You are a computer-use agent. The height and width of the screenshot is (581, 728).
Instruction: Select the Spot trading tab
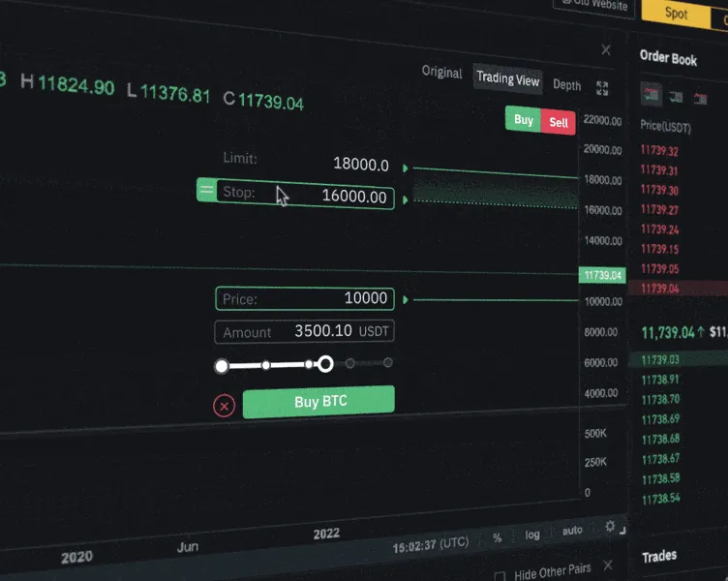676,13
